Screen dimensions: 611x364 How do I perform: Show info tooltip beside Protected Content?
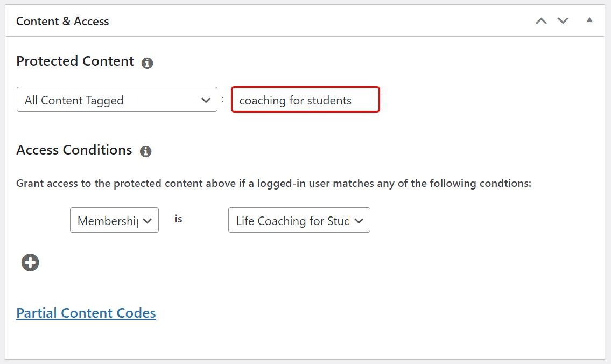tap(147, 63)
